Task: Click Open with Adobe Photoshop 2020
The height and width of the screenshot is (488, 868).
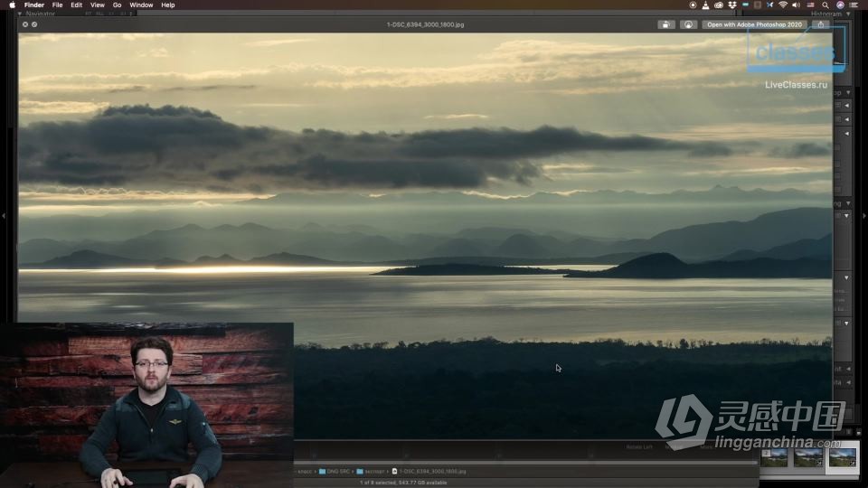Action: pyautogui.click(x=756, y=24)
